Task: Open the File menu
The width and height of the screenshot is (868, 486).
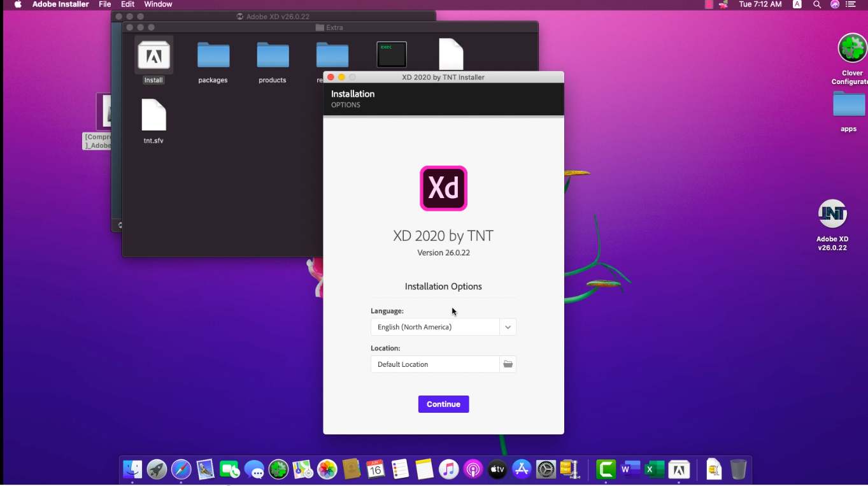Action: pos(104,4)
